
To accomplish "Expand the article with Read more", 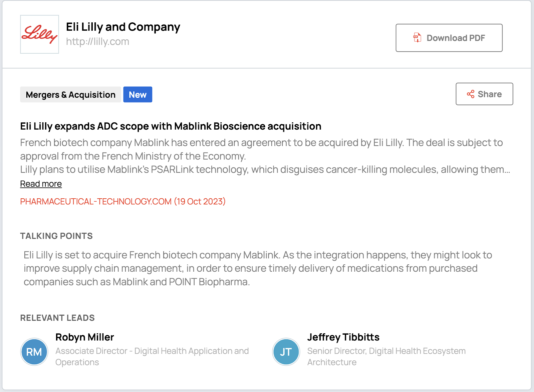I will 40,184.
